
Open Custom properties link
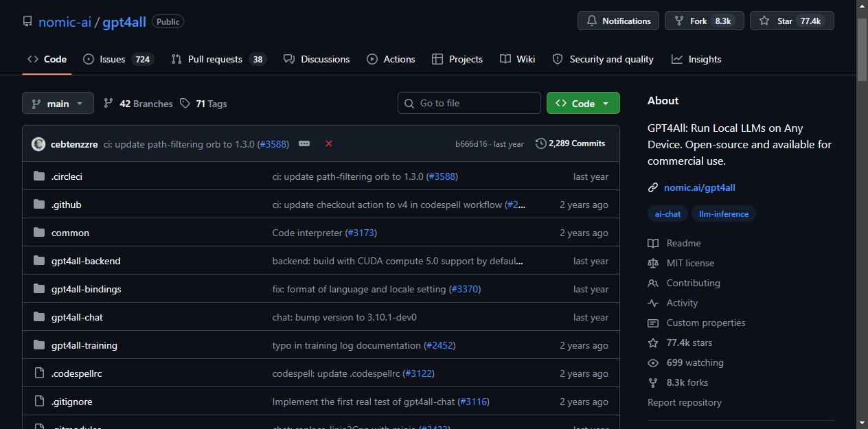click(696, 323)
